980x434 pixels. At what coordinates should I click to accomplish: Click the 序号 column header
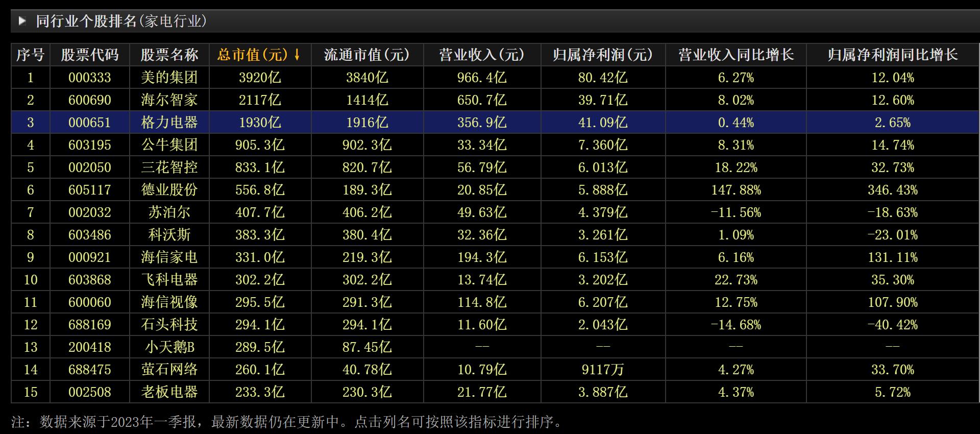click(x=31, y=55)
